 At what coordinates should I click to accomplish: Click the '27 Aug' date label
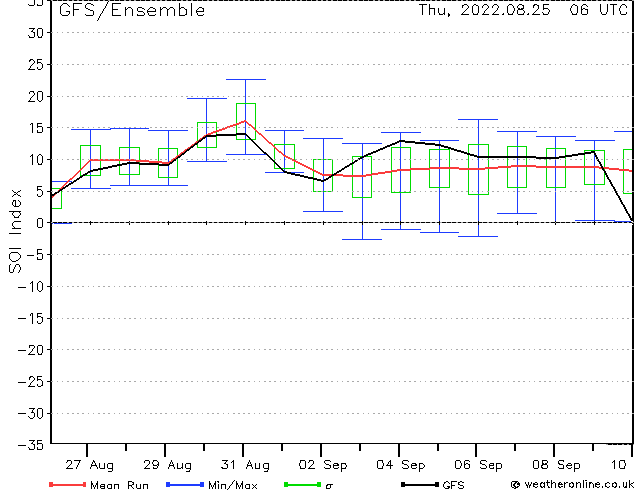tap(89, 465)
